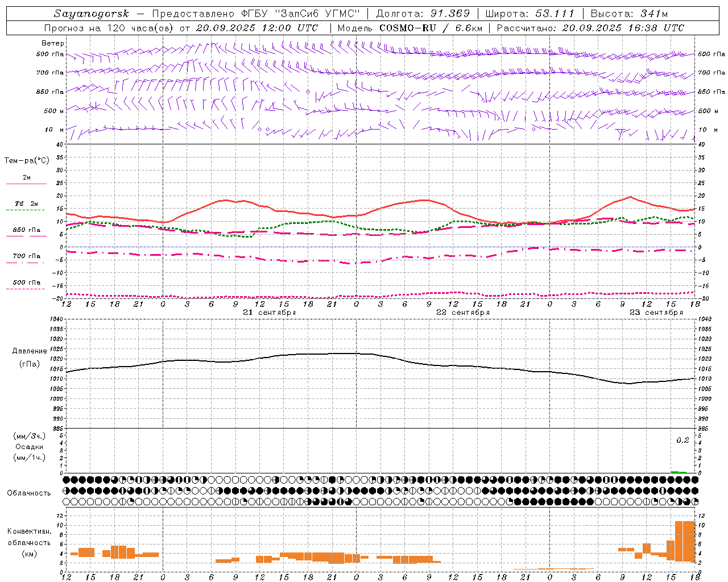Click the Конвективн. label of convective panel
Screen dimensions: 728x582
(x=30, y=531)
